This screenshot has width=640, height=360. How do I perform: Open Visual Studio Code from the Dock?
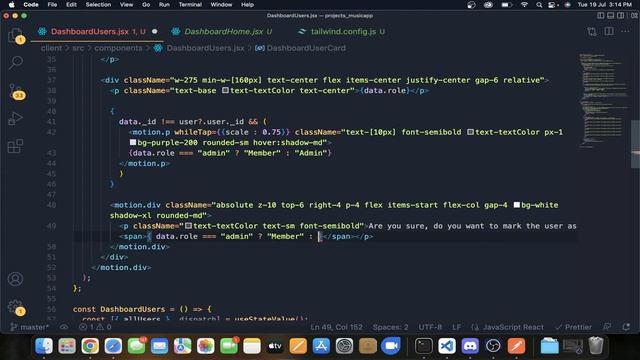pyautogui.click(x=447, y=346)
